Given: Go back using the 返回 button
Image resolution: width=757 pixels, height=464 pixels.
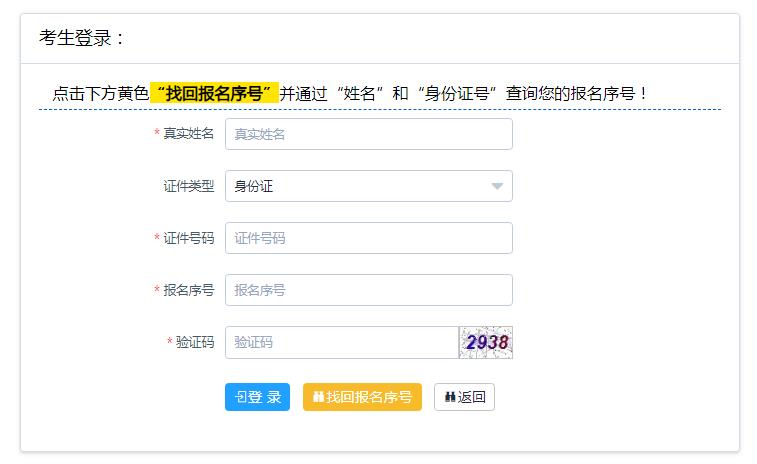Looking at the screenshot, I should pyautogui.click(x=464, y=397).
